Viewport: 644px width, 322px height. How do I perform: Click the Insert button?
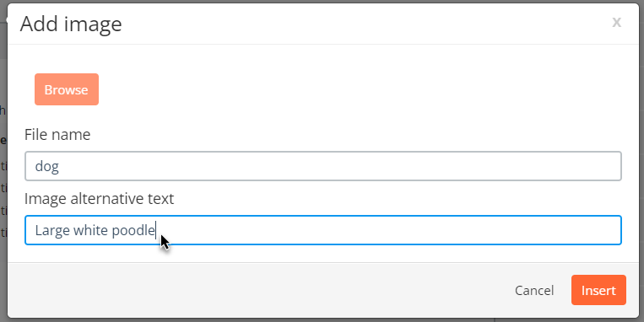(598, 290)
